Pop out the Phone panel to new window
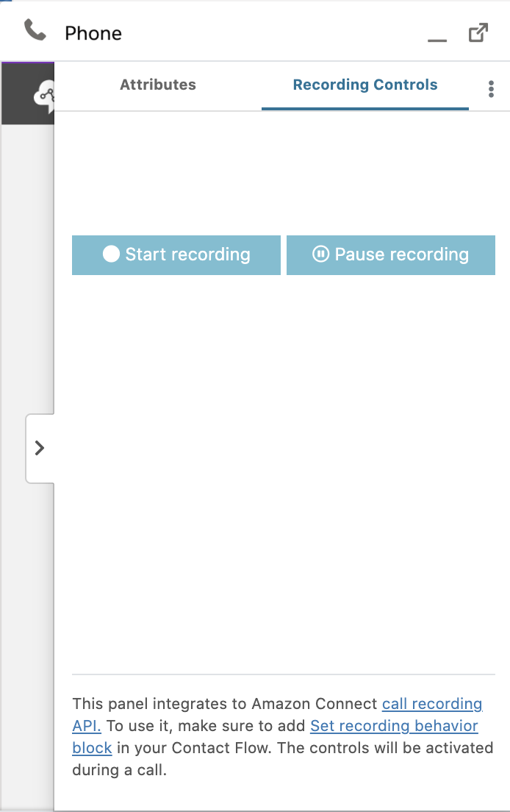 (x=478, y=32)
